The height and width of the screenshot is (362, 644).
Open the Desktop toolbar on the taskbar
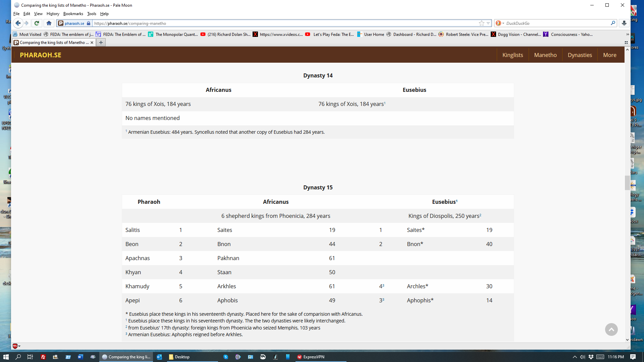tap(193, 357)
